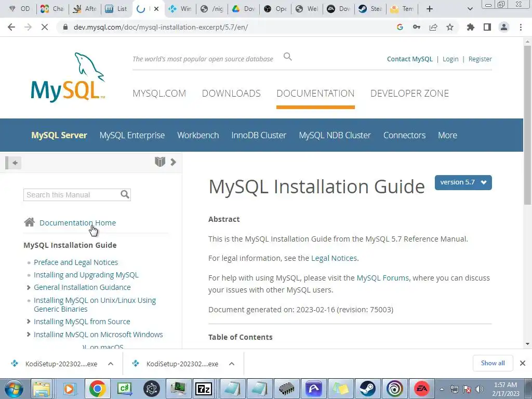The width and height of the screenshot is (532, 399).
Task: Click the Register link
Action: [x=480, y=59]
